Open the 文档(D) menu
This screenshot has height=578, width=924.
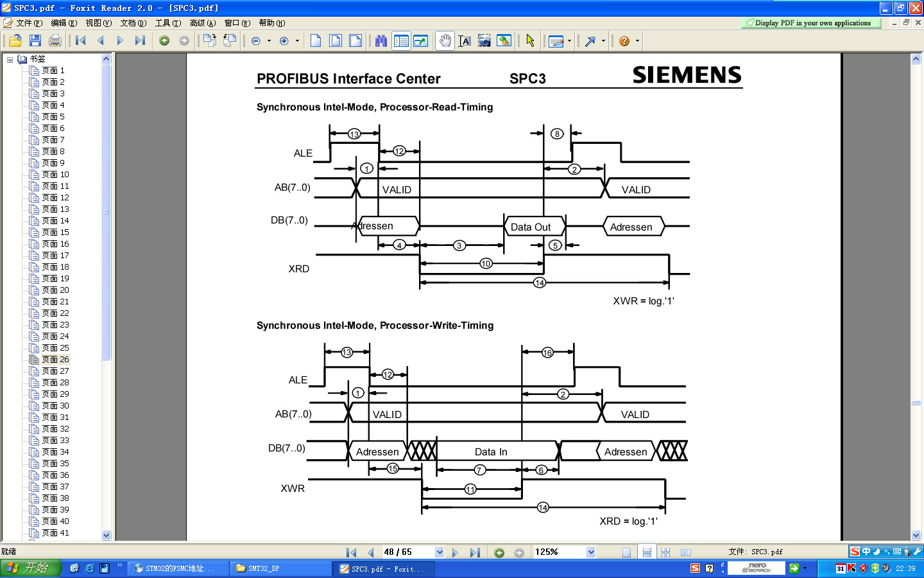(x=133, y=23)
